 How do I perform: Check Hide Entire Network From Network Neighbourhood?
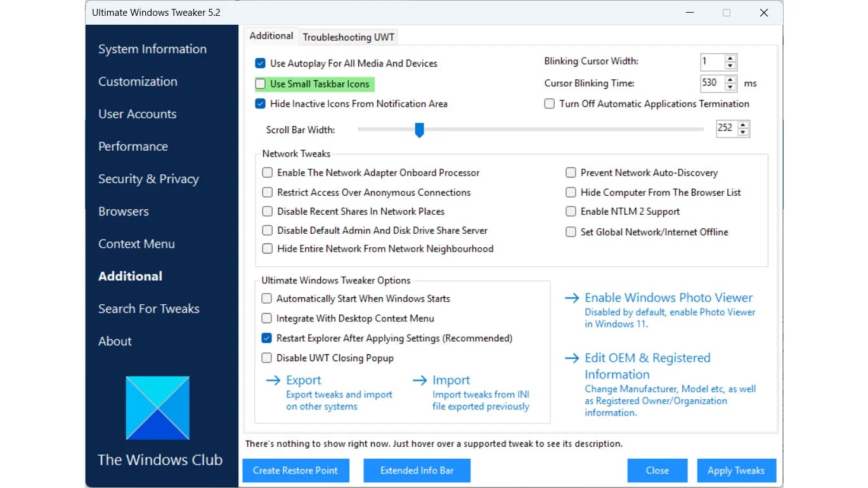(268, 248)
